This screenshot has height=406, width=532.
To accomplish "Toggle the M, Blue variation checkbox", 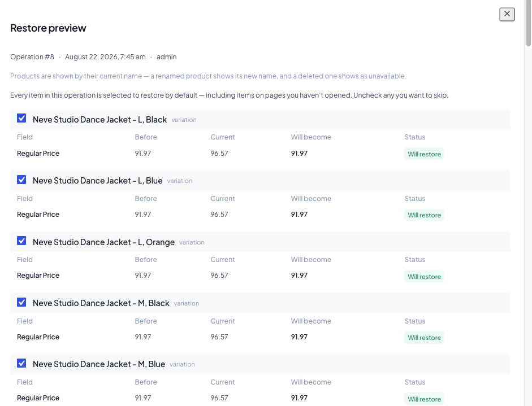I will pyautogui.click(x=21, y=363).
